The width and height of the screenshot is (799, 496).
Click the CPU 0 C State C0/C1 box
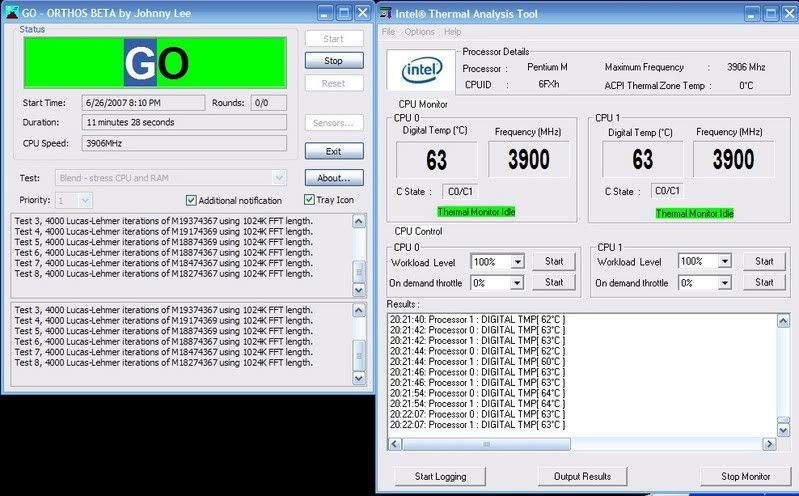click(x=460, y=192)
